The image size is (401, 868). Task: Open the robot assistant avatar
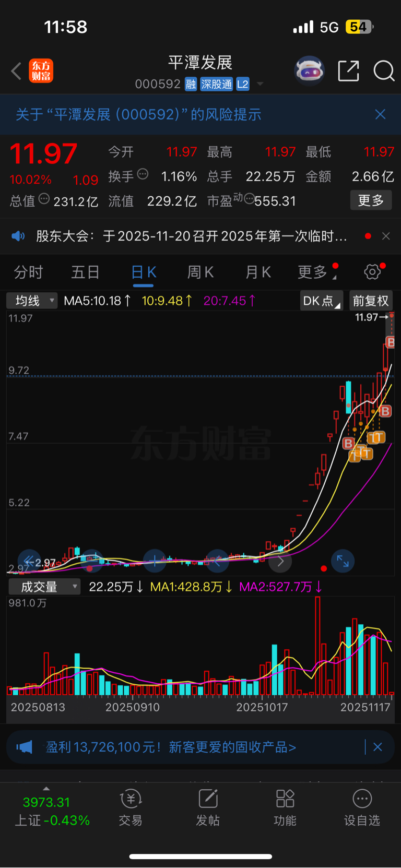click(310, 70)
